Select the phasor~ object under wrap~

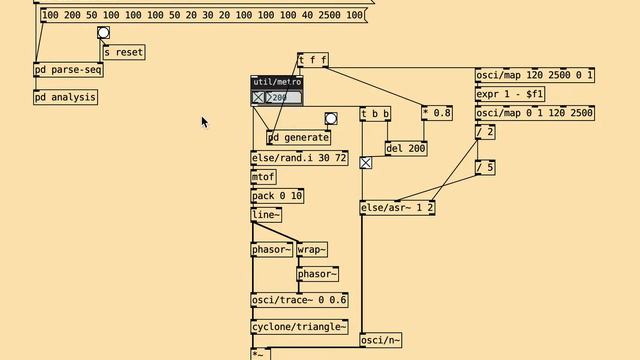(318, 274)
